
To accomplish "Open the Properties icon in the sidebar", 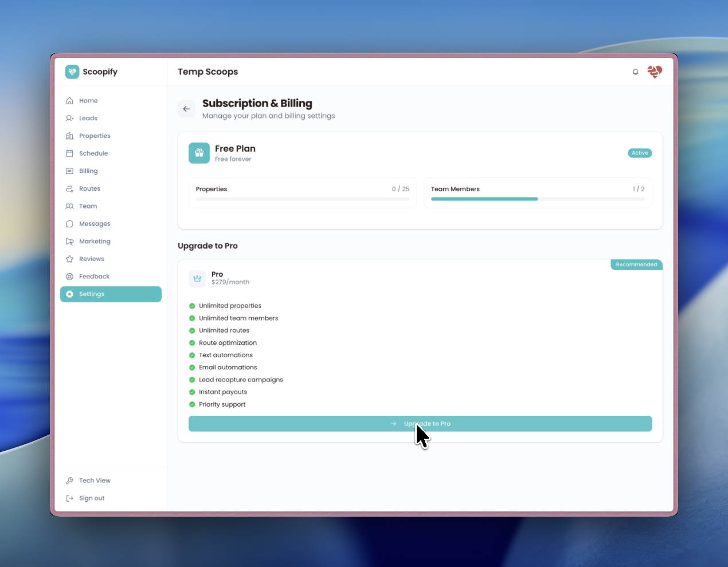I will (69, 136).
